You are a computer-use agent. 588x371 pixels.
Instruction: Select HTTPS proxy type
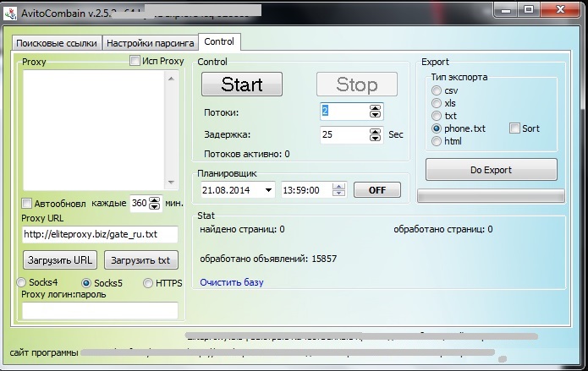point(149,282)
